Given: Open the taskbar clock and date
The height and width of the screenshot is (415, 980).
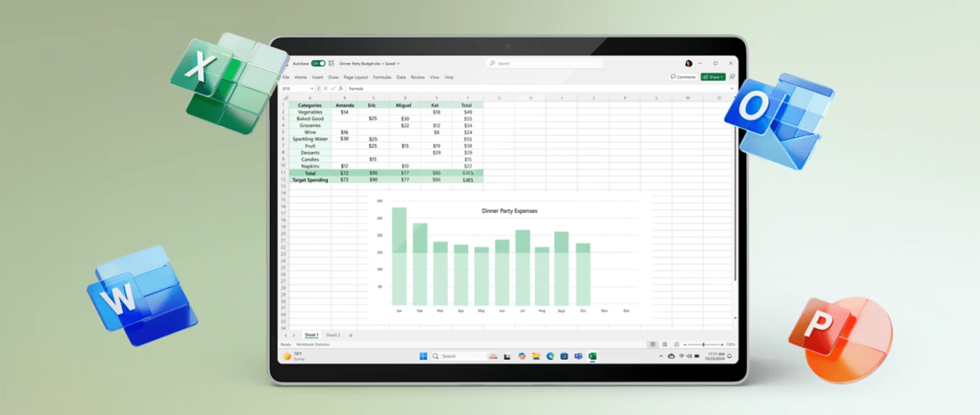Looking at the screenshot, I should point(716,356).
